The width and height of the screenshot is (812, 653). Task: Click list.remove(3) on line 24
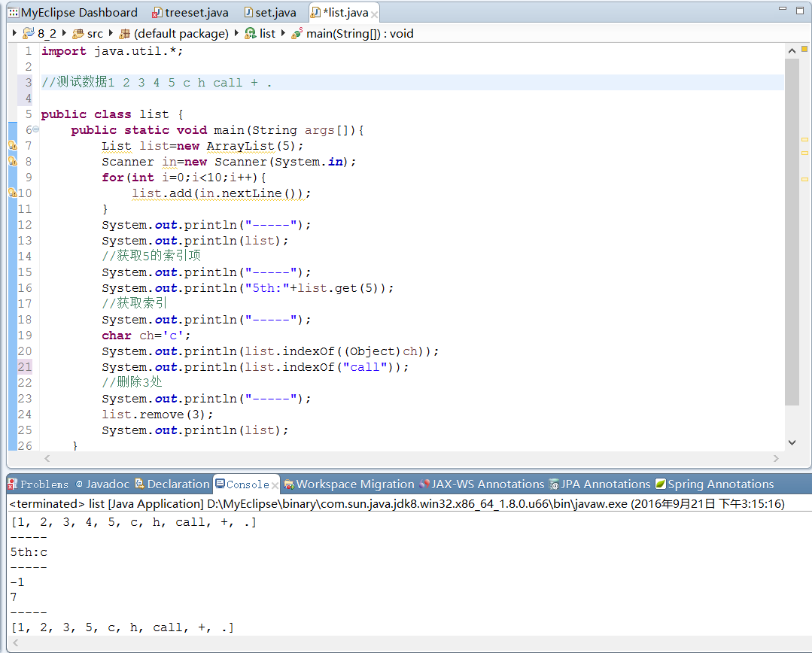(157, 415)
